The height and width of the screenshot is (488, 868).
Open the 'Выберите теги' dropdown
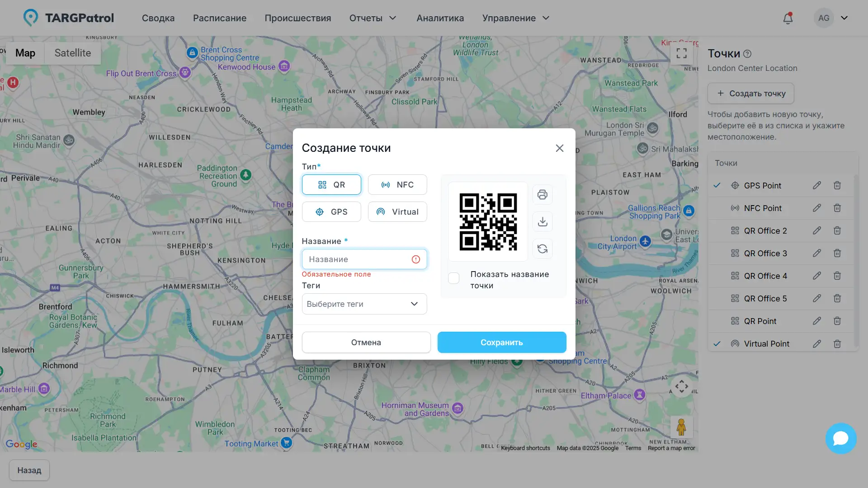364,304
